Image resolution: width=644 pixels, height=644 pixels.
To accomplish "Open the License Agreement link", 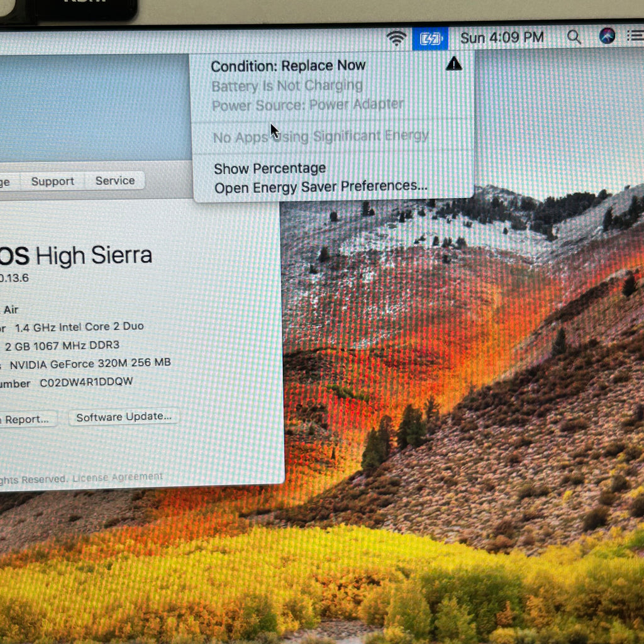I will coord(118,477).
